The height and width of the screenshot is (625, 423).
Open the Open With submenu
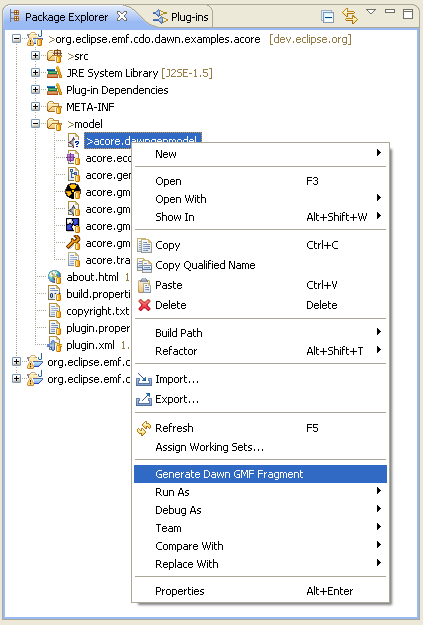point(260,199)
